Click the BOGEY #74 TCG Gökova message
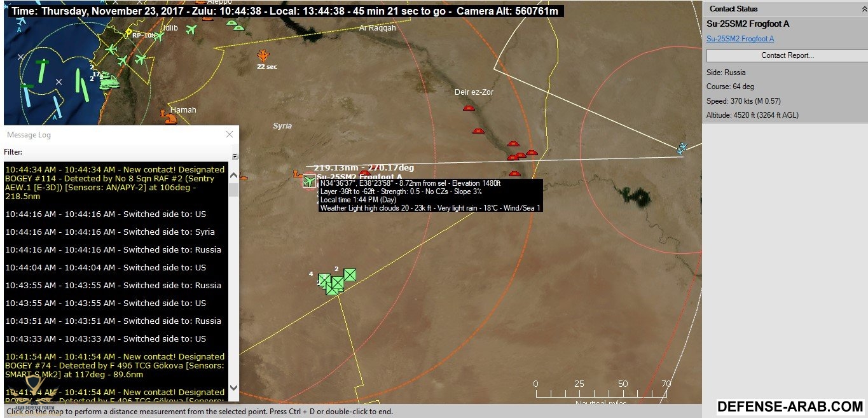The width and height of the screenshot is (868, 418). 115,366
